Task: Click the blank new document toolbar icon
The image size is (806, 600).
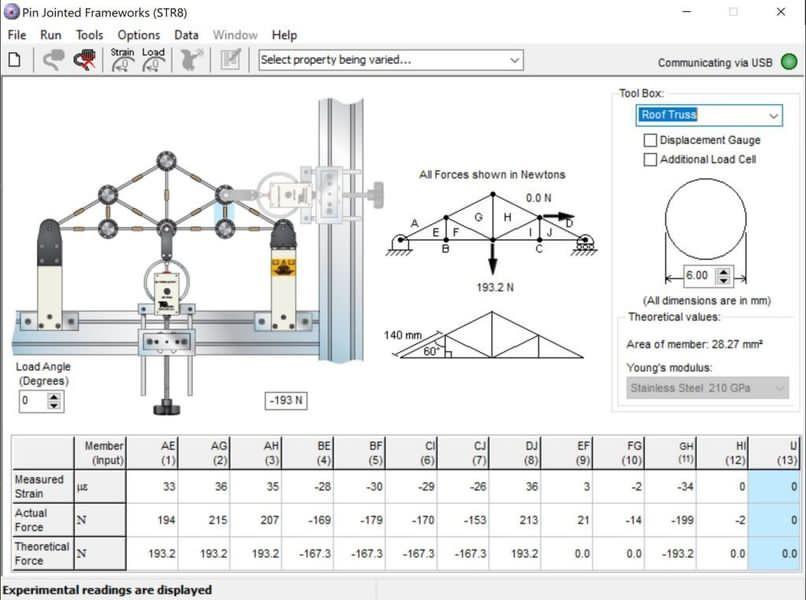Action: point(15,60)
